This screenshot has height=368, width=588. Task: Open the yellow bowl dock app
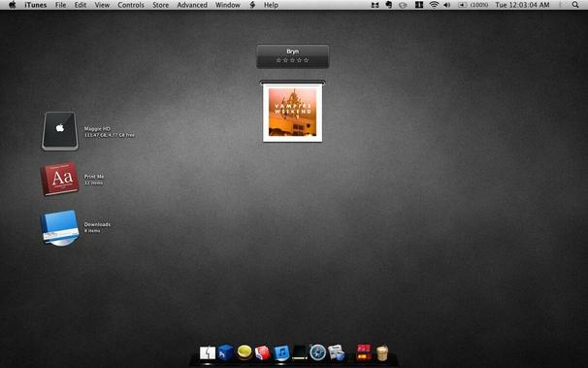coord(245,352)
